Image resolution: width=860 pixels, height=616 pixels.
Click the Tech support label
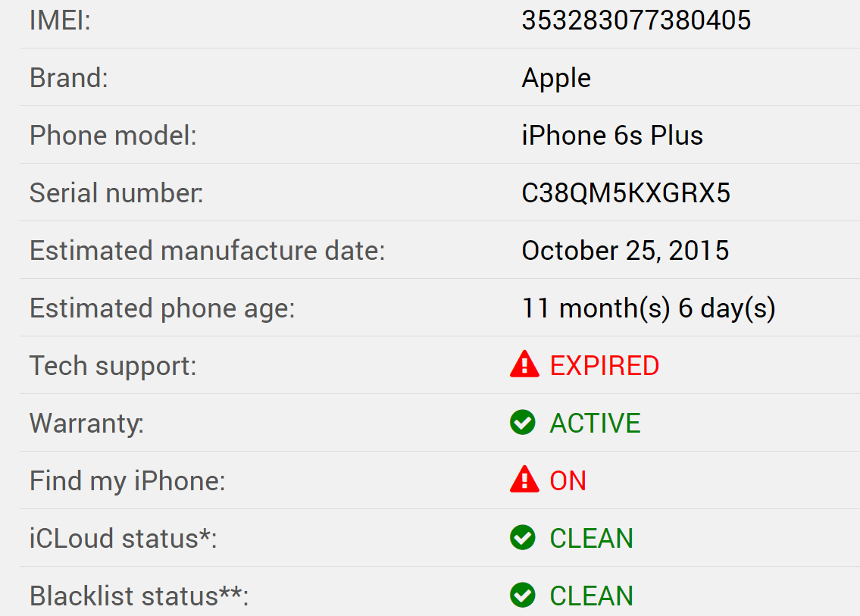click(x=113, y=366)
